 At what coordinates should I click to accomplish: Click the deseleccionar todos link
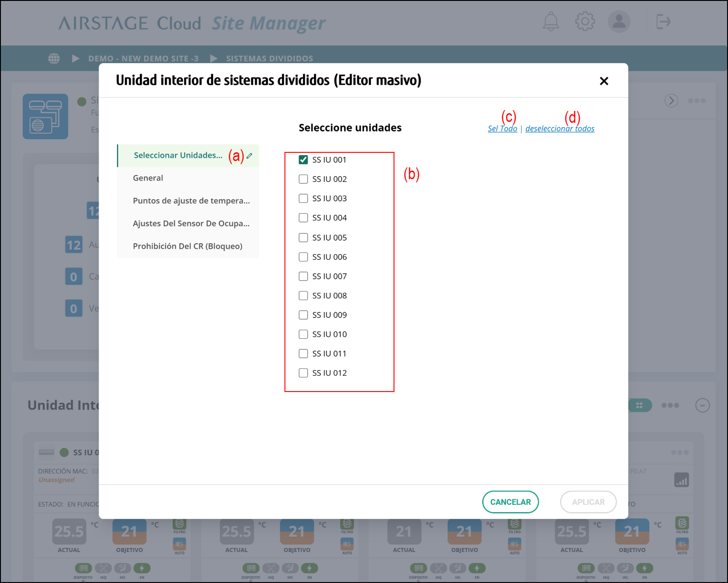coord(559,129)
